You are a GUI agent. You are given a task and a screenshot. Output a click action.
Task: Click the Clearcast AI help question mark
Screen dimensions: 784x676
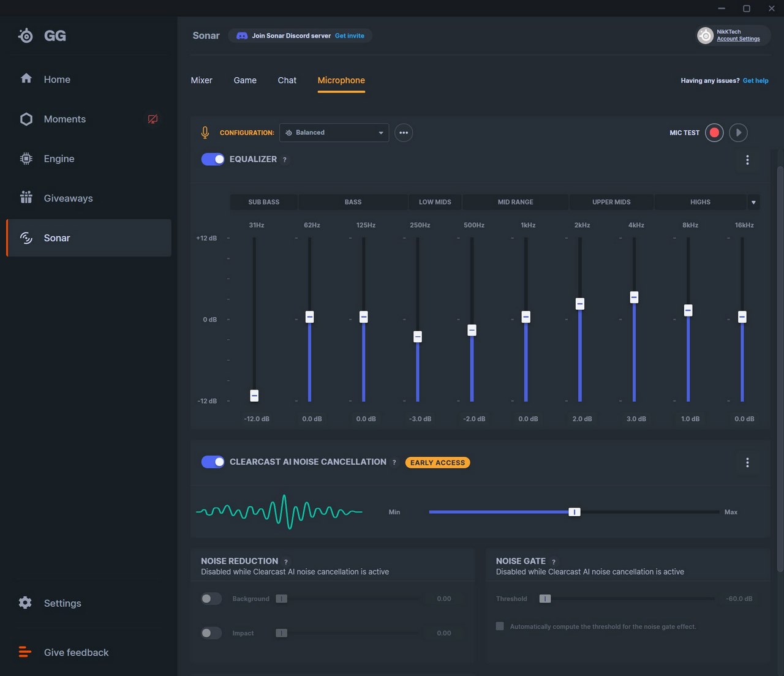pos(394,462)
